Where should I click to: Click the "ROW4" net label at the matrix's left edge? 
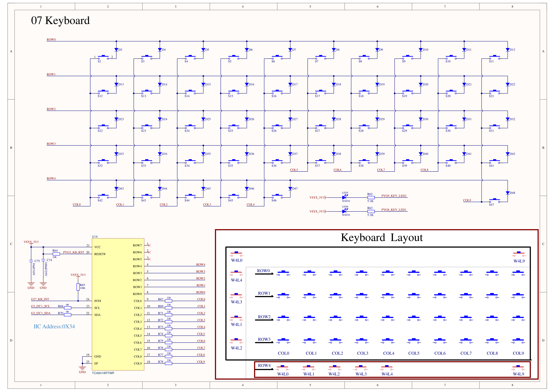(x=51, y=178)
